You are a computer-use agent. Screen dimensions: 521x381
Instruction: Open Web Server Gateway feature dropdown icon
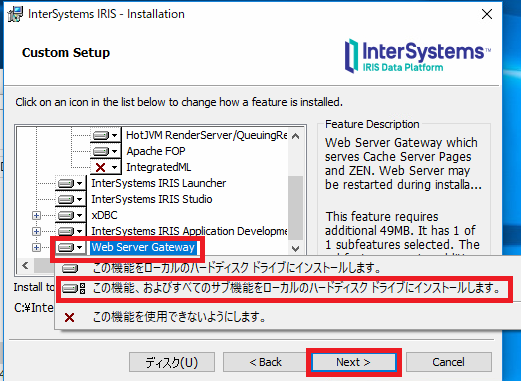(70, 247)
